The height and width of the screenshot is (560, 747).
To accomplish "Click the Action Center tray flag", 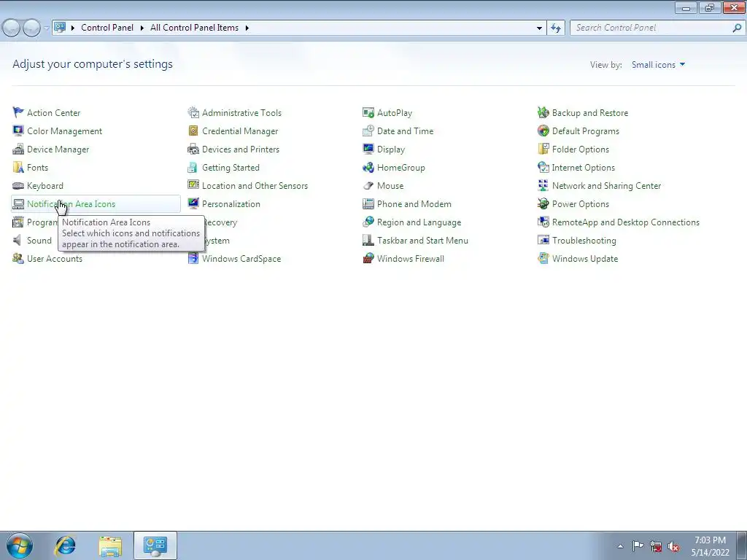I will pyautogui.click(x=638, y=546).
